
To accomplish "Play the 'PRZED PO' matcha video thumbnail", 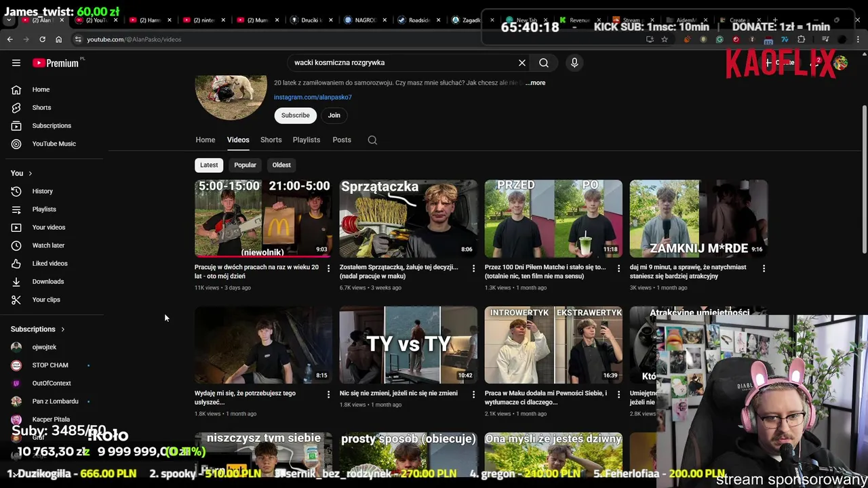I will click(553, 218).
